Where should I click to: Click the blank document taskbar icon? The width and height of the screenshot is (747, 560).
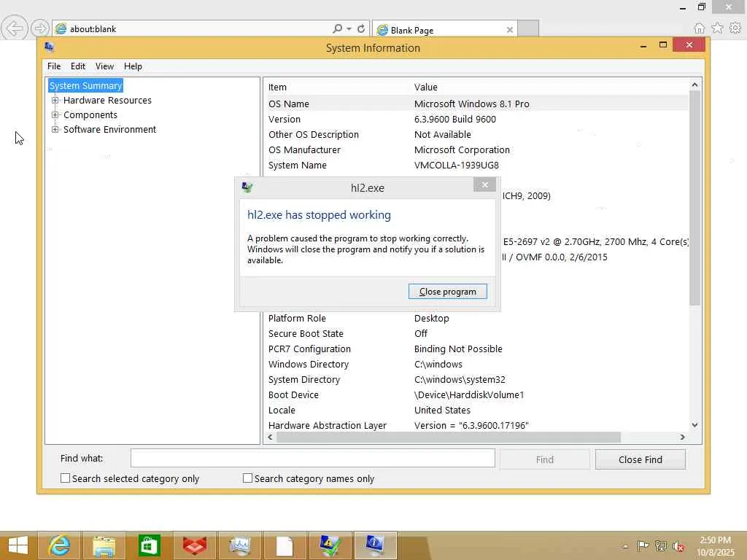285,545
